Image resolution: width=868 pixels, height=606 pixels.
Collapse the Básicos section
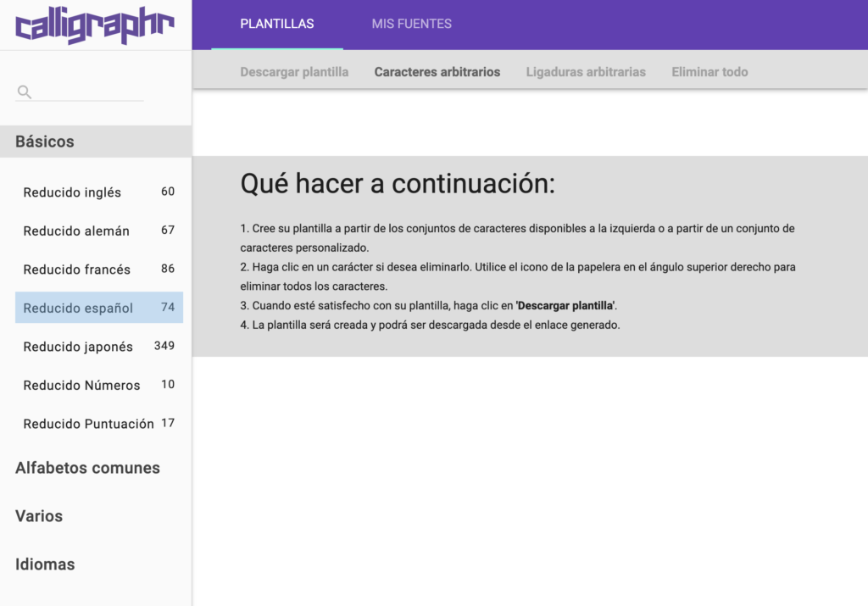point(45,142)
